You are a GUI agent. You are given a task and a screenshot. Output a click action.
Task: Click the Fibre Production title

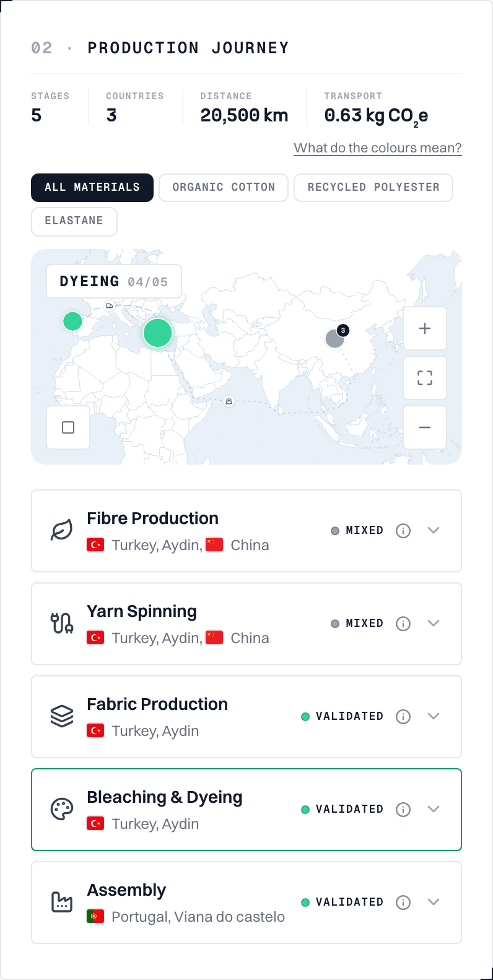pyautogui.click(x=152, y=518)
